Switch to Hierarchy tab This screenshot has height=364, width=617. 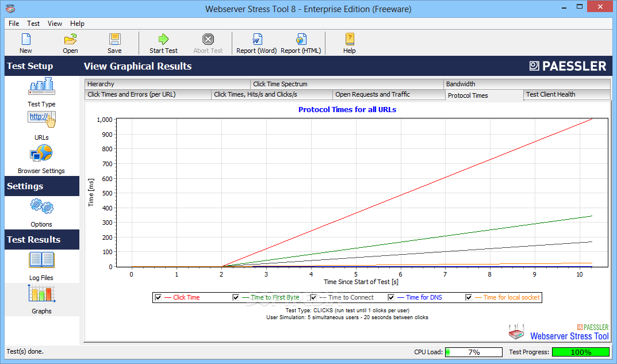pyautogui.click(x=167, y=84)
